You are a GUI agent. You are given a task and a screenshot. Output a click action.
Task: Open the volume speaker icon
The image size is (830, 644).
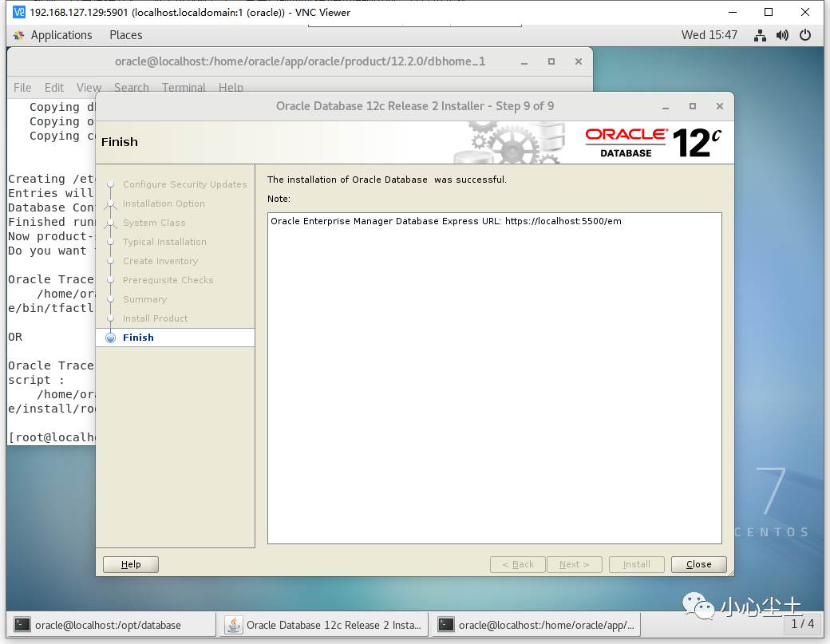[x=782, y=35]
